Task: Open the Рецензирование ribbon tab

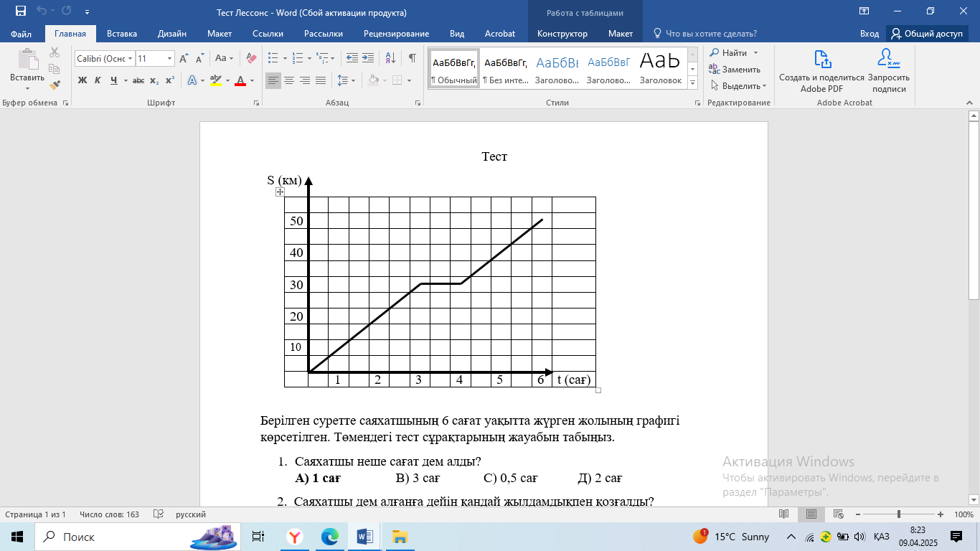Action: click(x=396, y=34)
